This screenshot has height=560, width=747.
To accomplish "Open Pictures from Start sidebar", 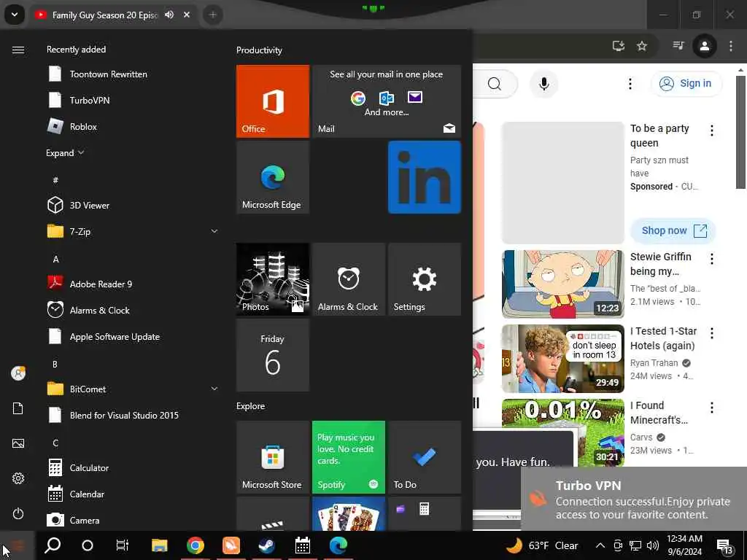I will click(x=18, y=443).
